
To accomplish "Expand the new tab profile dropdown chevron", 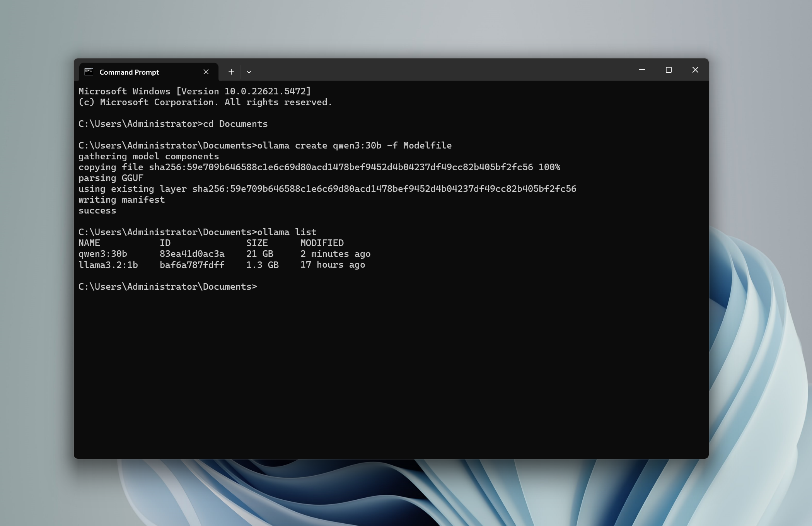I will click(249, 72).
